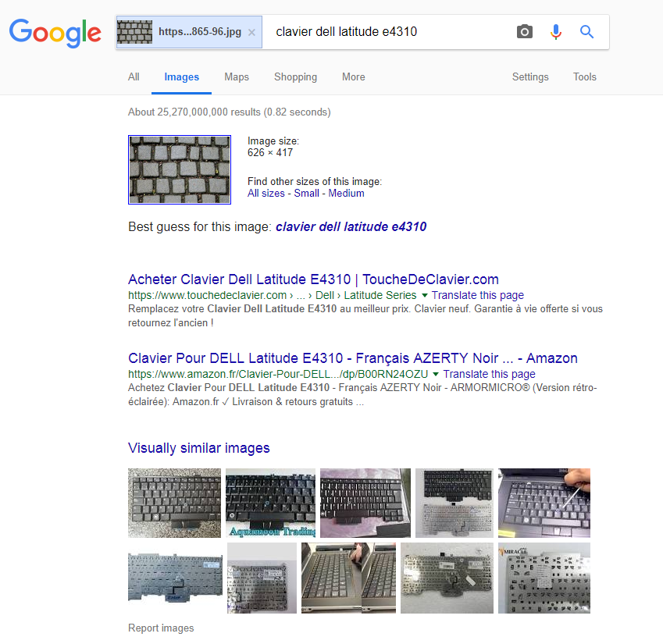Click the best guess 'clavier dell latitude e4310' link
The height and width of the screenshot is (644, 663).
351,227
